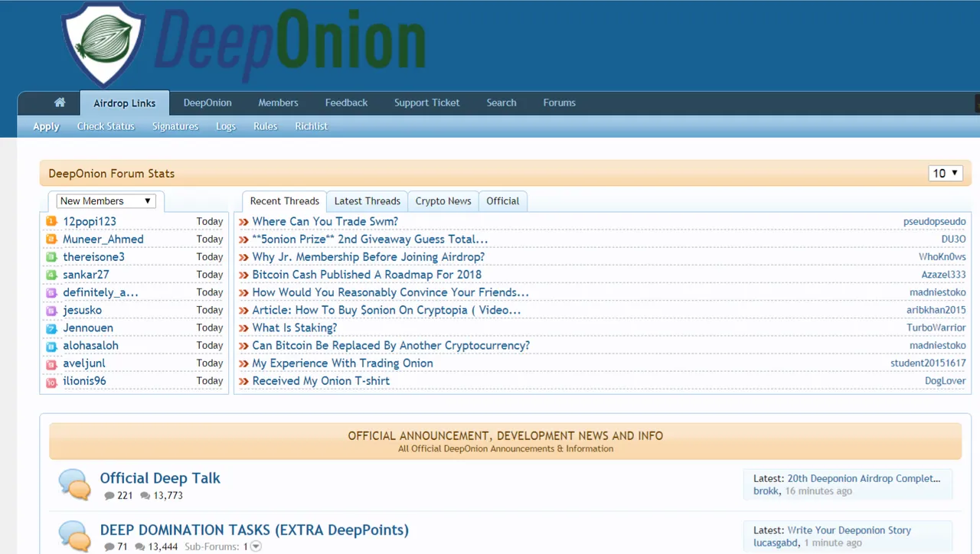
Task: View profile of user lucasgabd
Action: (776, 543)
